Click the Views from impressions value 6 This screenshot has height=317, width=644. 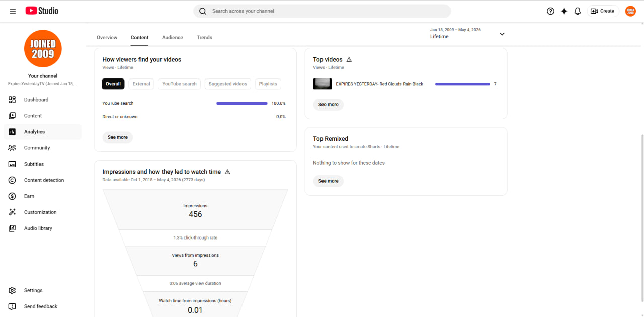pos(195,264)
